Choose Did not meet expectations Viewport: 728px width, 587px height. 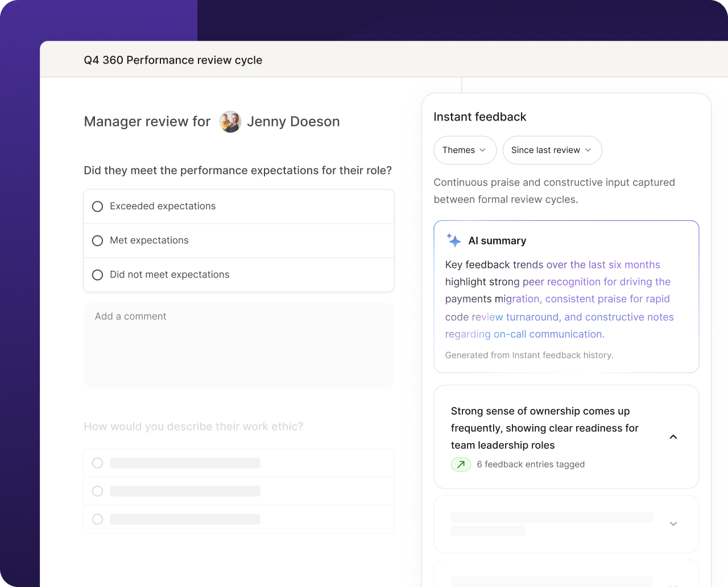pyautogui.click(x=239, y=275)
